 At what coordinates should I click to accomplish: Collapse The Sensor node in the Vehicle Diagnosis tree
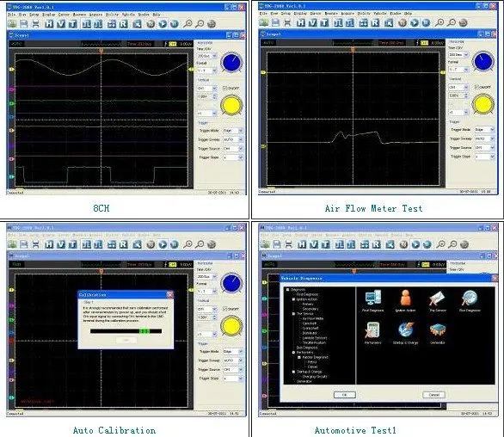293,313
